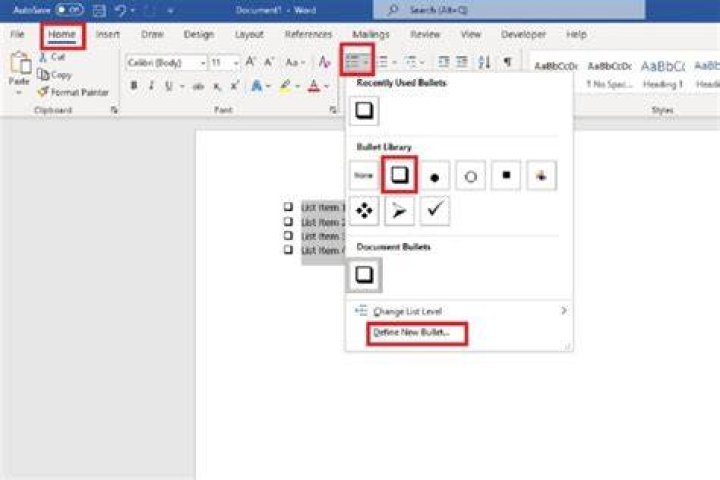Click the Increase Indent icon

pyautogui.click(x=462, y=62)
